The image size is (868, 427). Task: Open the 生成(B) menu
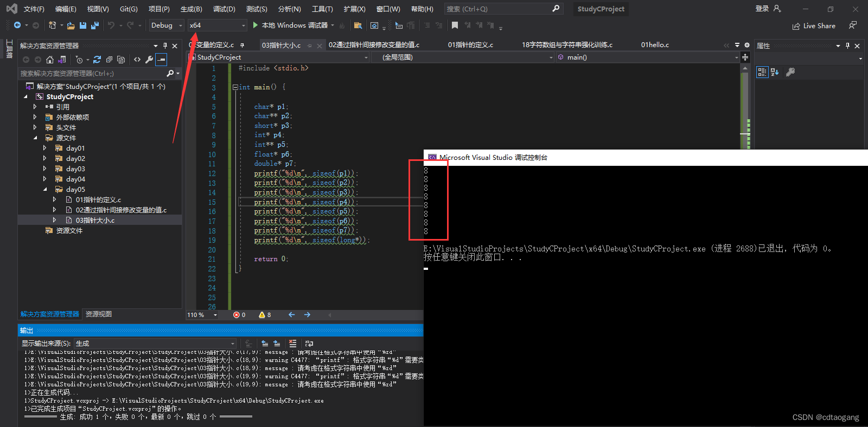191,9
